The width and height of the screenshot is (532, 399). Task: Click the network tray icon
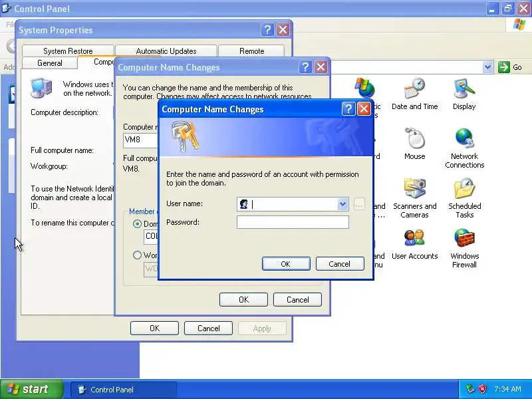click(470, 389)
